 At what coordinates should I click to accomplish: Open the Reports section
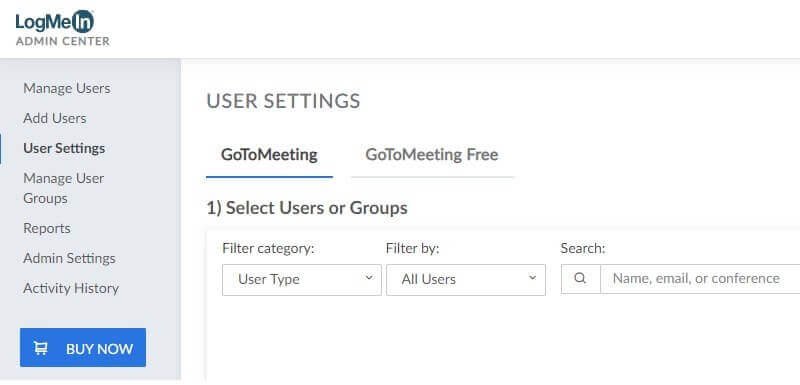(x=47, y=228)
